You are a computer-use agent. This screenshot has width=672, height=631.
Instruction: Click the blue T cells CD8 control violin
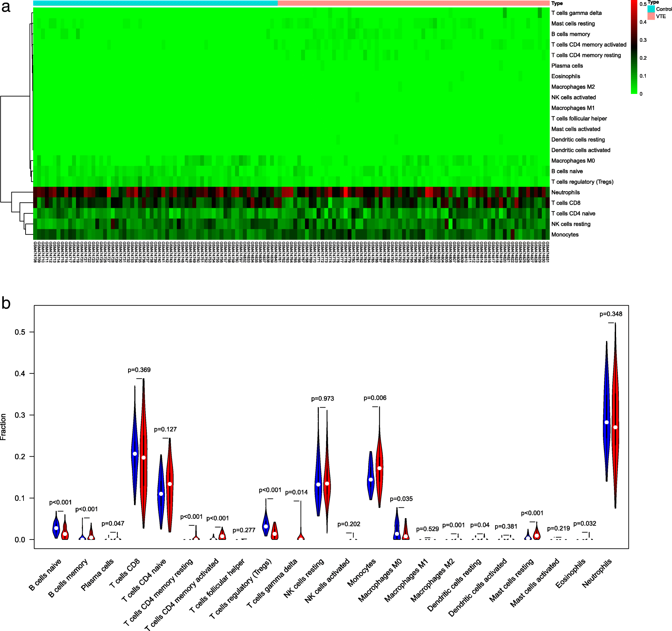[135, 445]
